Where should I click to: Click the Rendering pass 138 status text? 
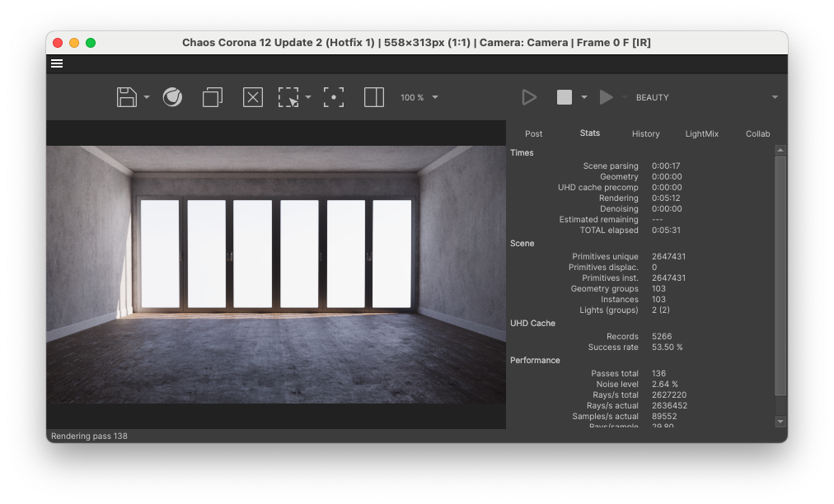click(89, 436)
